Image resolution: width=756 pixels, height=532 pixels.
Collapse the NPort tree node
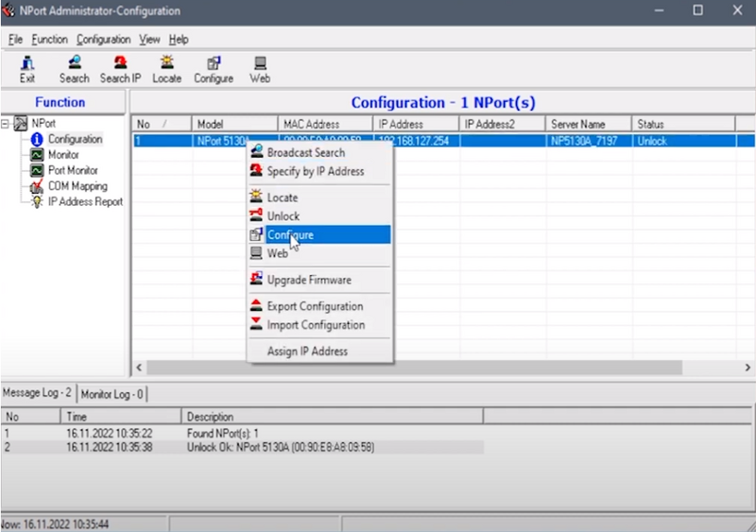tap(5, 124)
